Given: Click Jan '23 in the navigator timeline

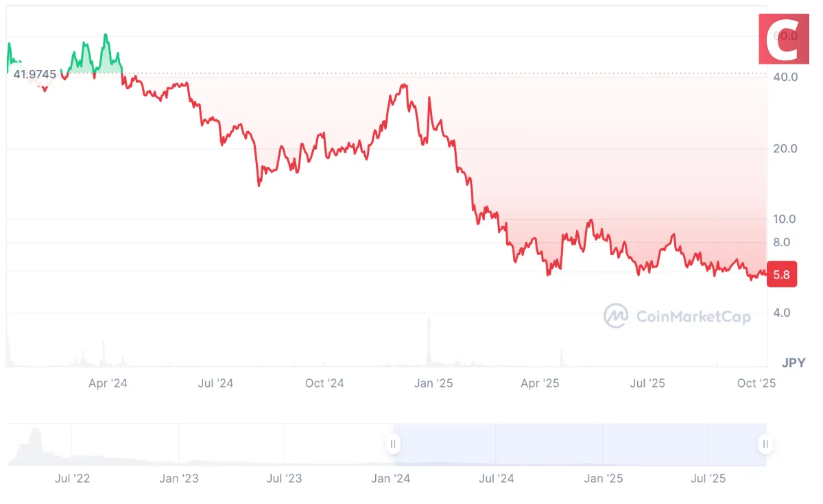Looking at the screenshot, I should tap(179, 478).
